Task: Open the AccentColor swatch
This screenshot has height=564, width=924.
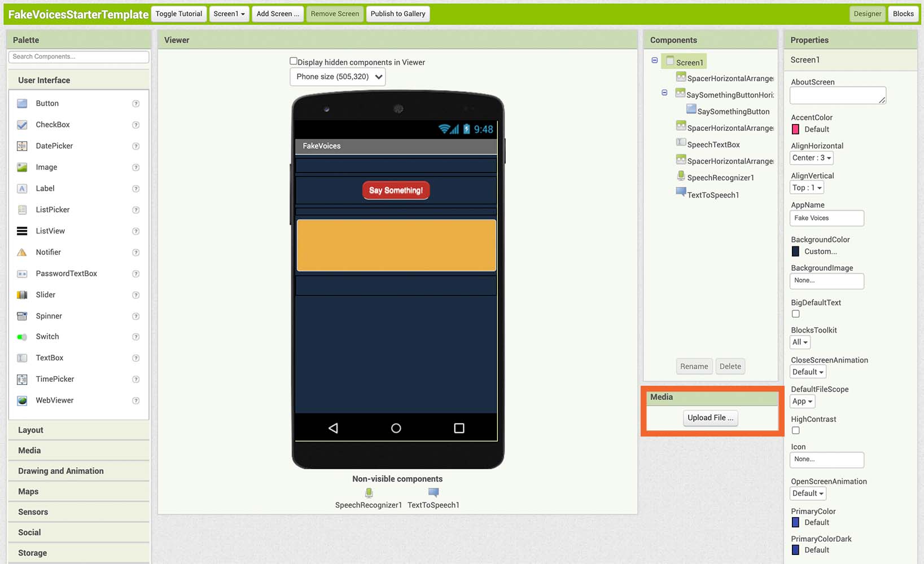Action: coord(796,129)
